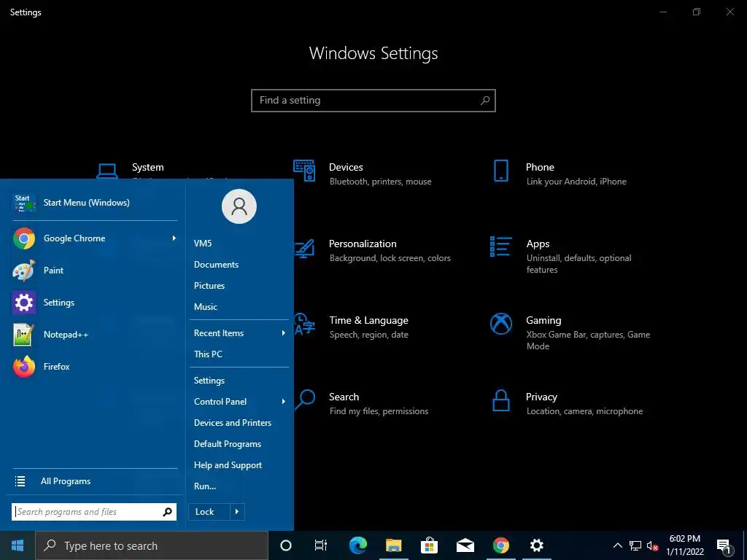This screenshot has width=747, height=560.
Task: Open System settings category
Action: click(131, 169)
